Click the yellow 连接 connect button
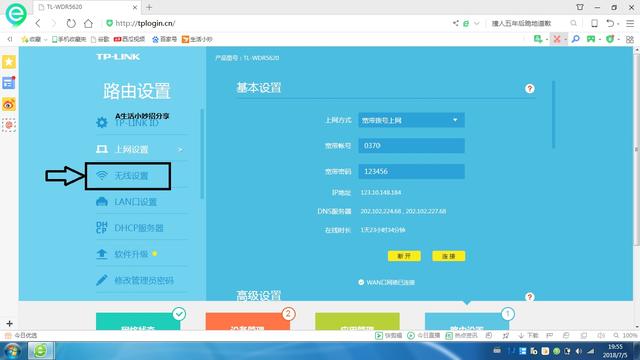 [449, 256]
